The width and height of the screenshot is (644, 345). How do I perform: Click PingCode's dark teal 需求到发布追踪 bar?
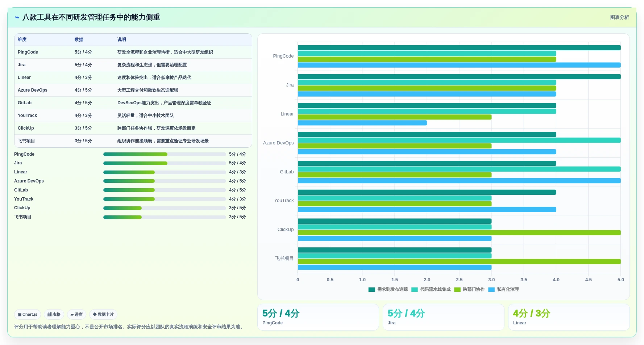pyautogui.click(x=459, y=48)
